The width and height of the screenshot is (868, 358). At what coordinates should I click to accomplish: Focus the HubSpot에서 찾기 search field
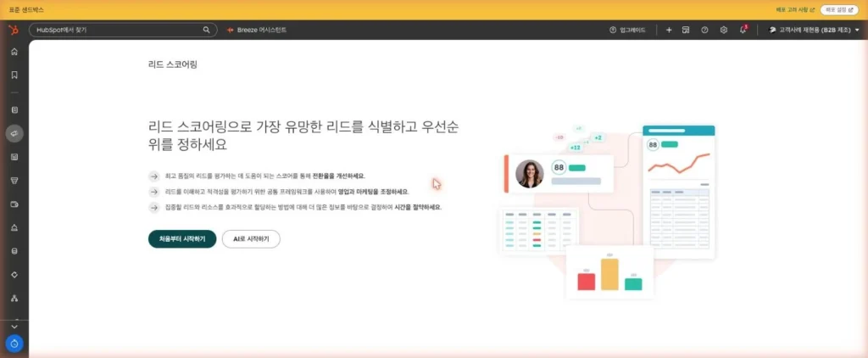123,30
